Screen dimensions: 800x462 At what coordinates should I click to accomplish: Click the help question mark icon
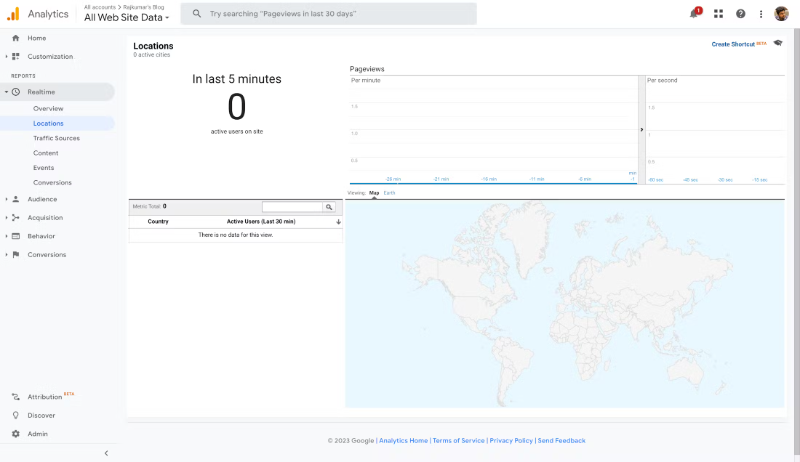(x=740, y=14)
